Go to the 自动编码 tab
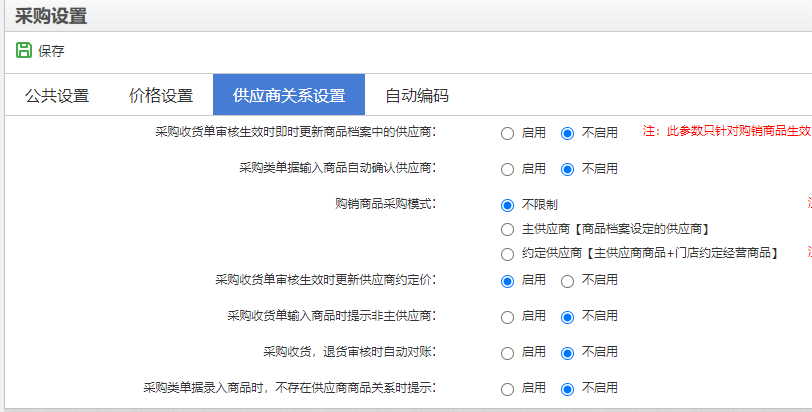812x412 pixels. pos(417,95)
